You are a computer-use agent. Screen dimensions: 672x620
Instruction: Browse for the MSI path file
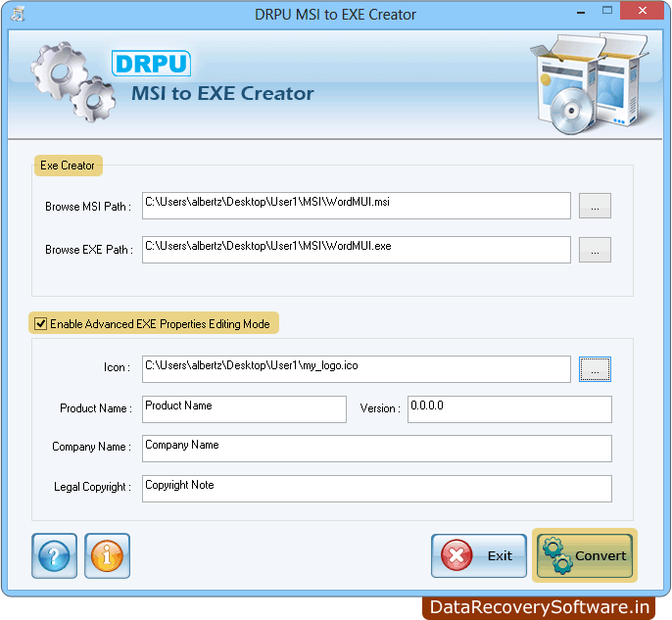click(595, 206)
